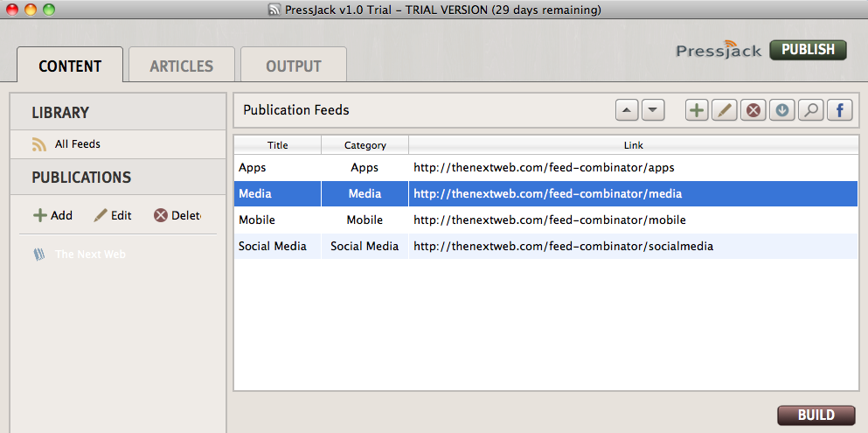Minimize the PressJack window
Image resolution: width=868 pixels, height=433 pixels.
click(31, 10)
